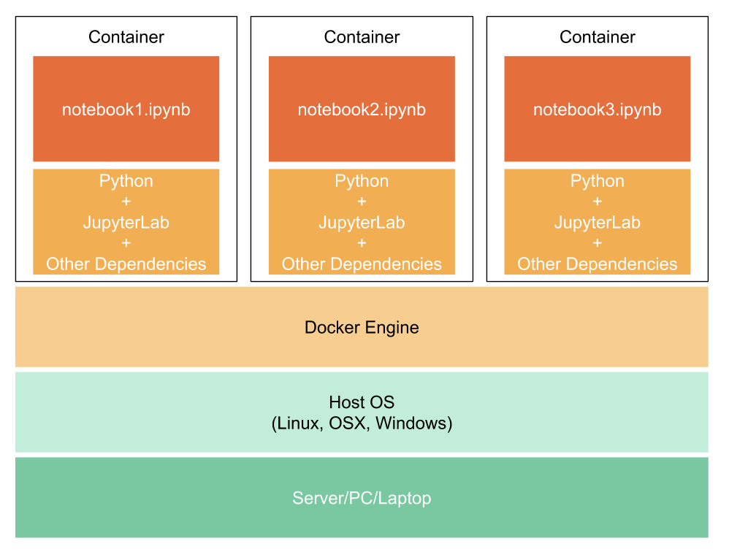This screenshot has width=729, height=560.
Task: Click the first Container's Python dependencies box
Action: point(126,222)
